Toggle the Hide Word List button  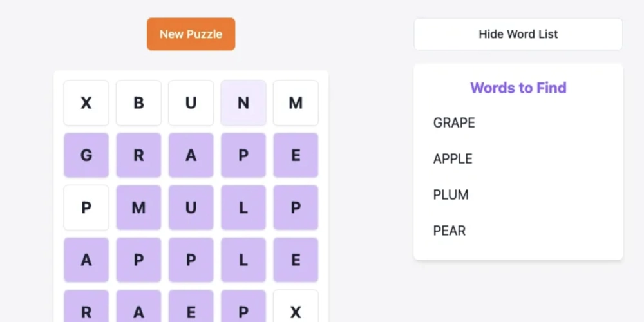pyautogui.click(x=518, y=34)
